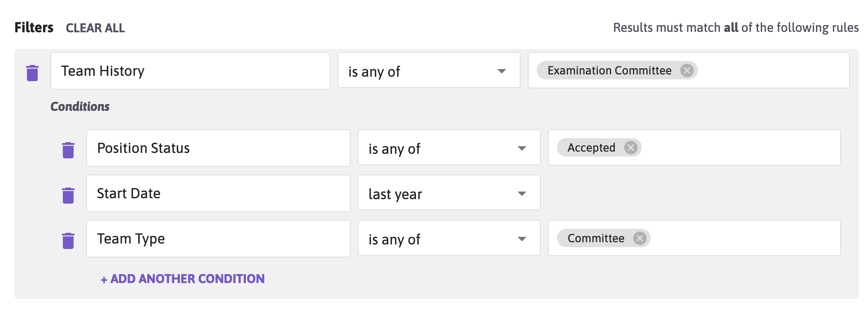Select the Team Type field box
This screenshot has width=868, height=314.
click(218, 239)
